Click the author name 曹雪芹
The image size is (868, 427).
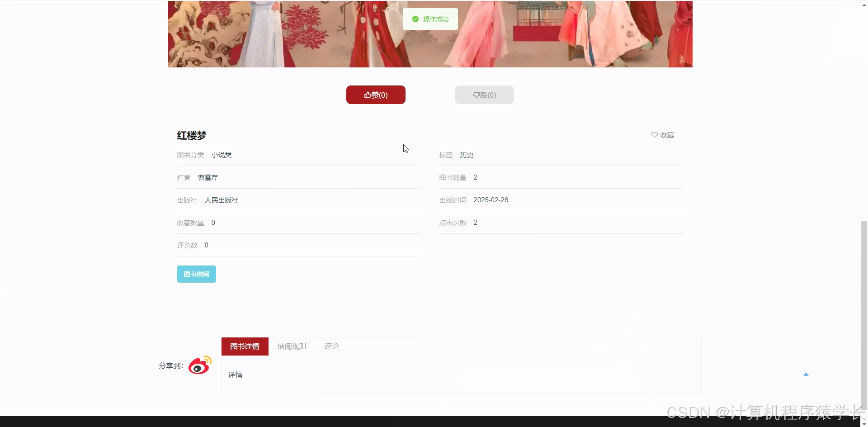coord(208,178)
